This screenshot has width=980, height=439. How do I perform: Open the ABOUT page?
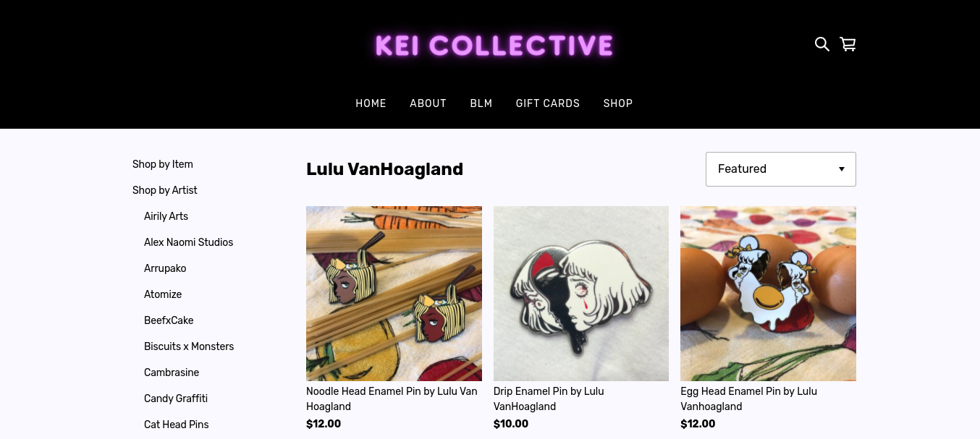click(x=428, y=103)
